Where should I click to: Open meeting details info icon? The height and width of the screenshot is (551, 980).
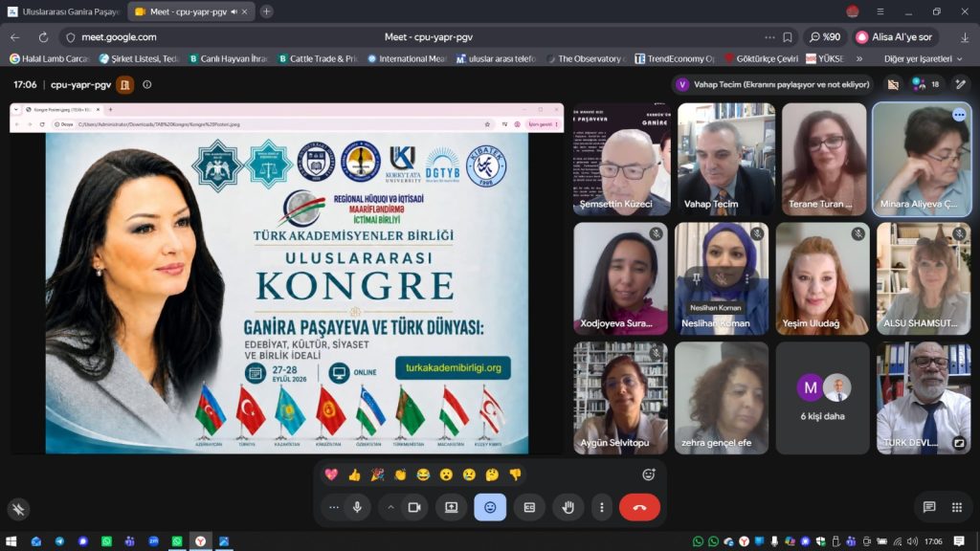tap(146, 84)
